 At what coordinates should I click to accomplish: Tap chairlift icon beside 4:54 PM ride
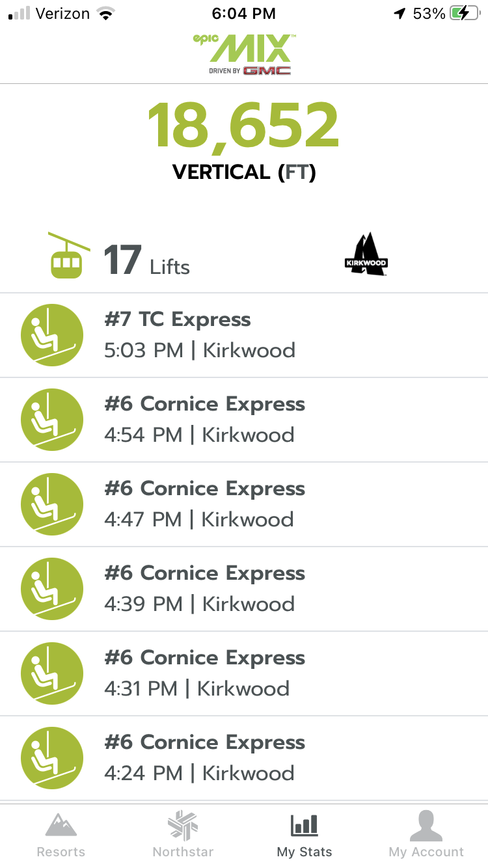52,420
